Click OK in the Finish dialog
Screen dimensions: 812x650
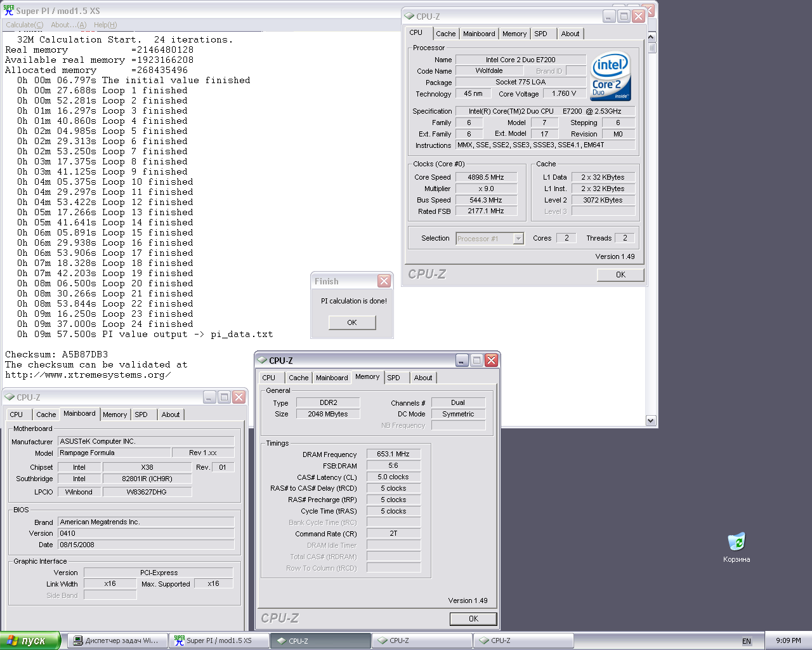352,322
